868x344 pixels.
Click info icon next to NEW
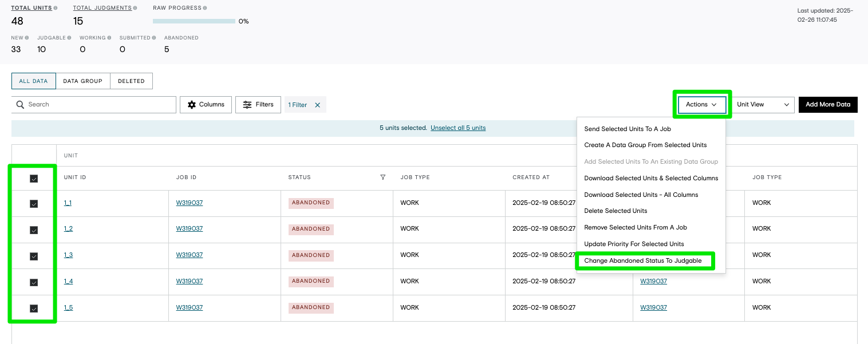27,38
